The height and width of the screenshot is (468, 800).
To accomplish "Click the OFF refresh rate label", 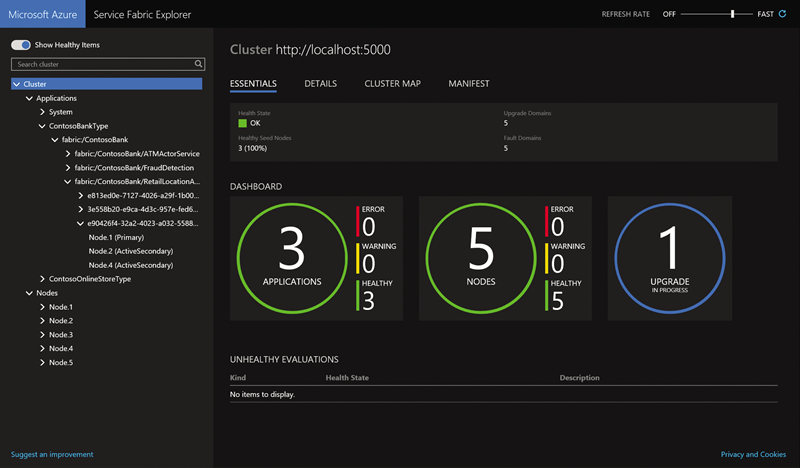I will pyautogui.click(x=669, y=14).
